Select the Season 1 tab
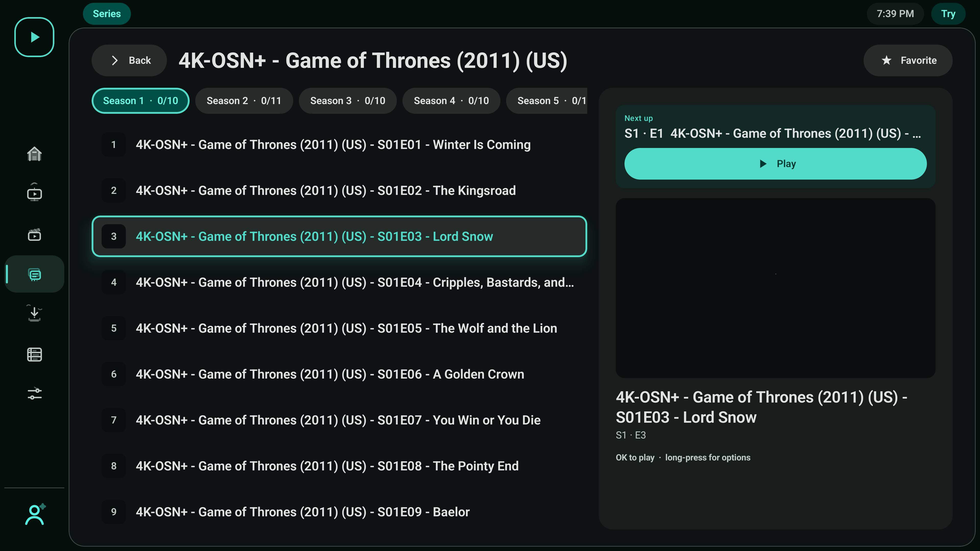 point(140,101)
